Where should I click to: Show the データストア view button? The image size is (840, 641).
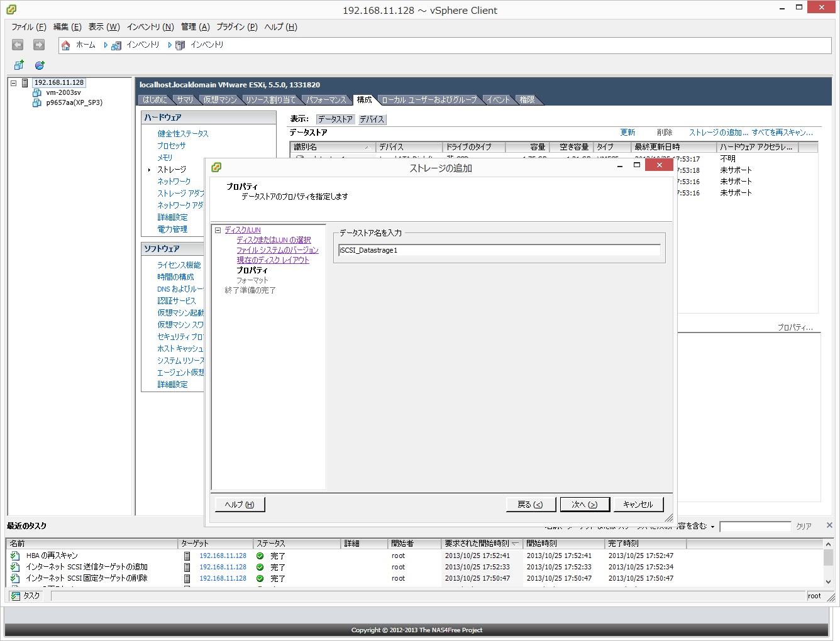(x=335, y=119)
